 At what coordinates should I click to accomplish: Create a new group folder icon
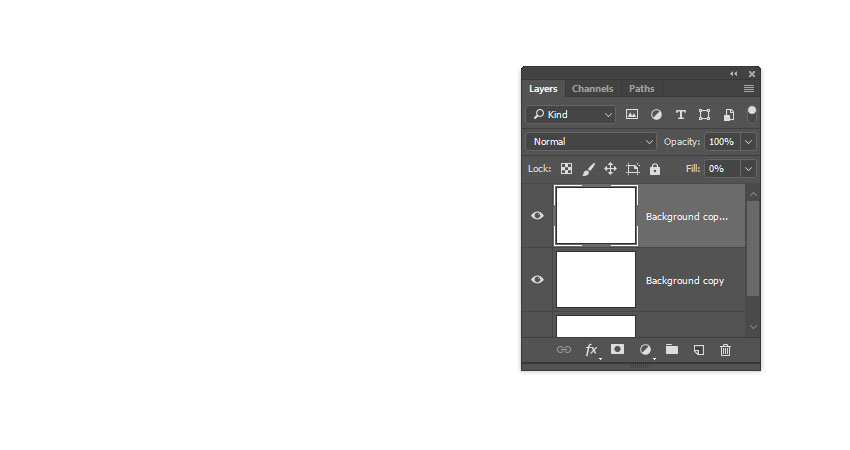click(672, 349)
